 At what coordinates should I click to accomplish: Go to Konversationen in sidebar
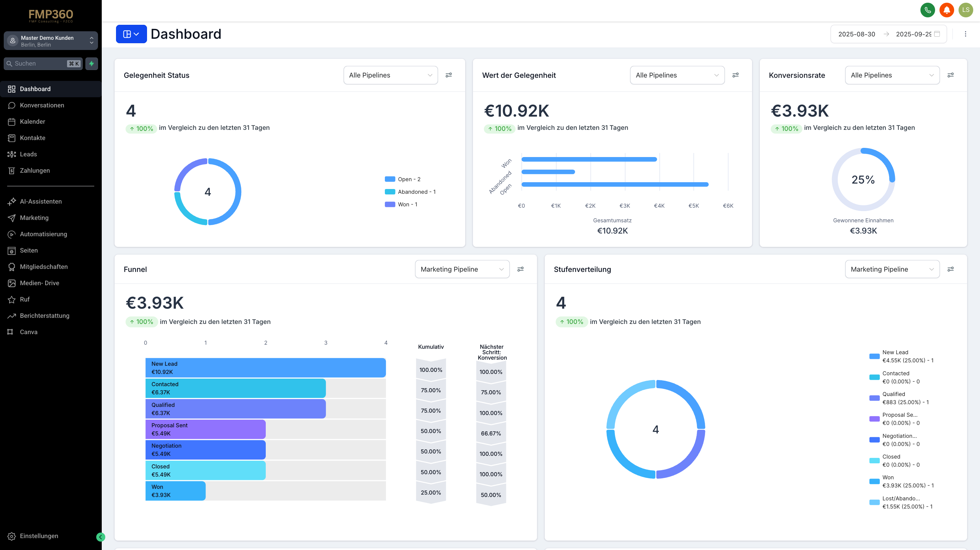pos(42,105)
